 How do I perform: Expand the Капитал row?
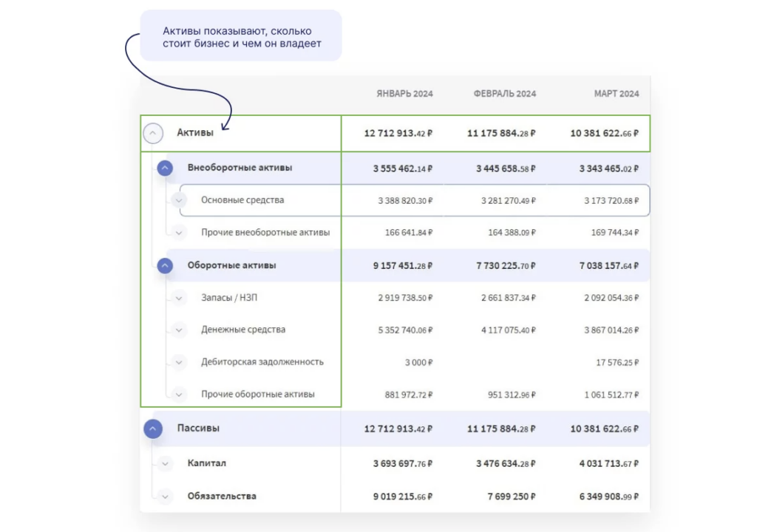[x=165, y=464]
